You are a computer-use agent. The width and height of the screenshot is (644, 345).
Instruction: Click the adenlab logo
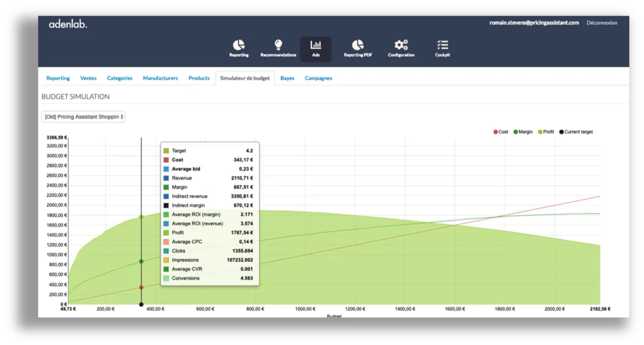tap(68, 24)
